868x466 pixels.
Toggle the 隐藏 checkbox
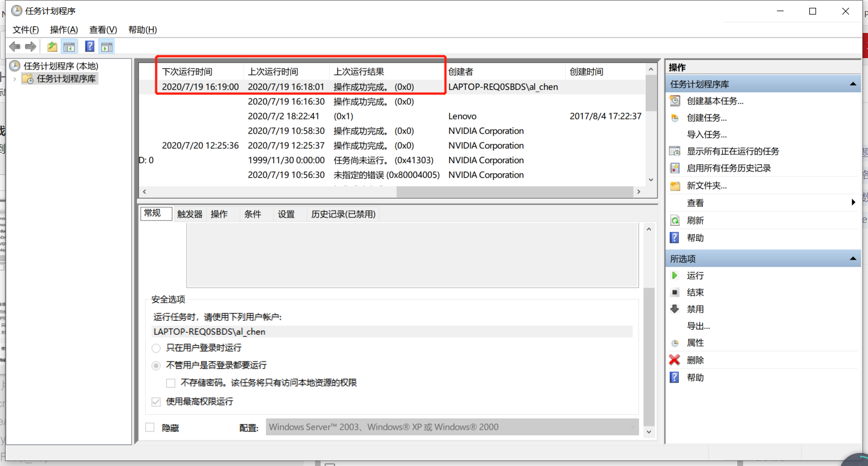click(150, 427)
